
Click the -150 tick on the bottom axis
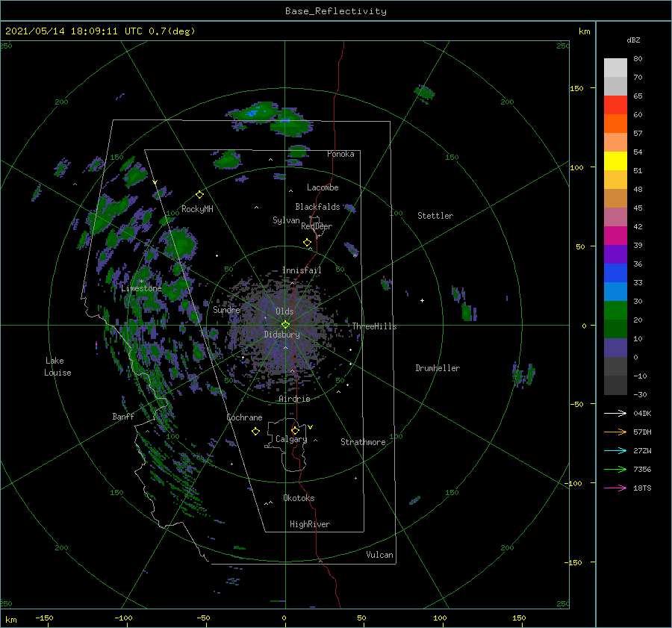point(44,618)
